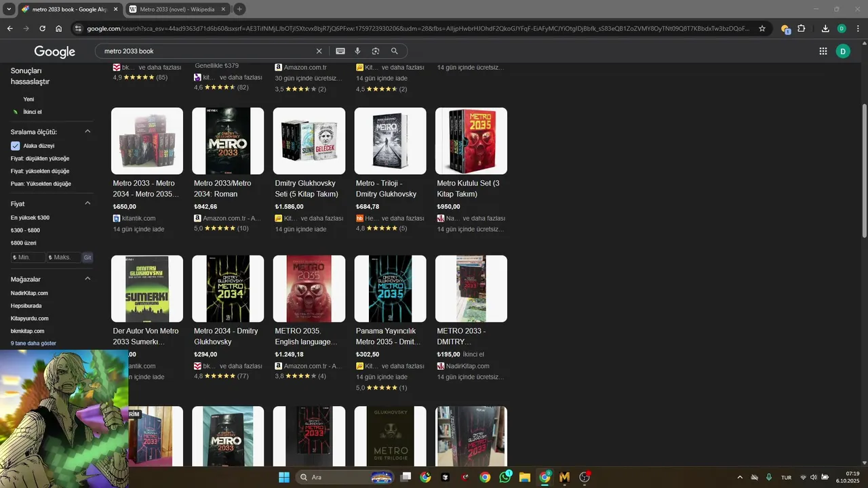
Task: Open Panama Yayıncılık Metro 2035 thumbnail
Action: coord(390,289)
